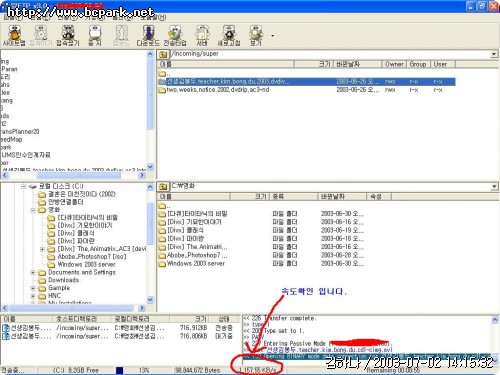Collapse the 로컬 디스크 (C:) tree node
The height and width of the screenshot is (375, 500).
click(24, 186)
